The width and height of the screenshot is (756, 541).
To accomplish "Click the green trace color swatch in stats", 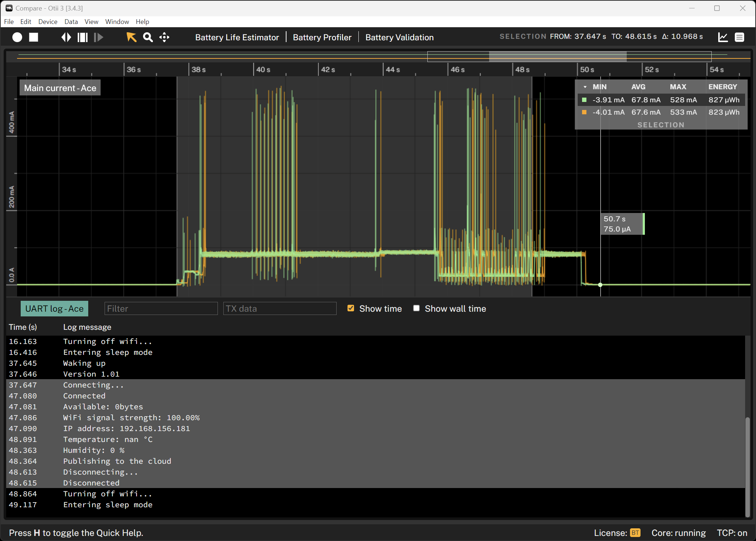I will (x=584, y=100).
